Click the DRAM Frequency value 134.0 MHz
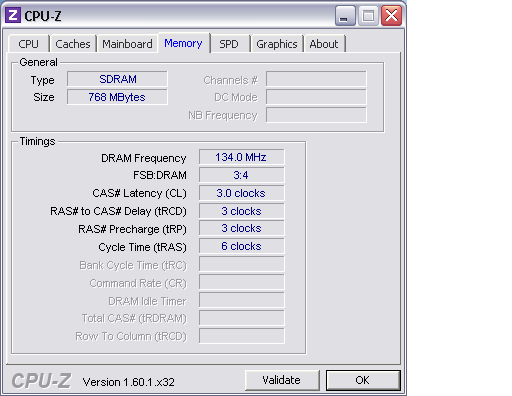The image size is (512, 396). tap(242, 157)
